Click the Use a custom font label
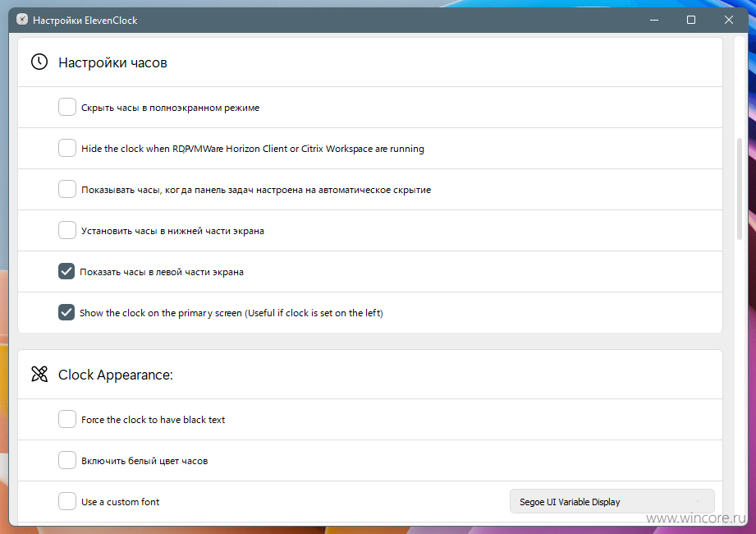Viewport: 756px width, 534px height. (120, 502)
